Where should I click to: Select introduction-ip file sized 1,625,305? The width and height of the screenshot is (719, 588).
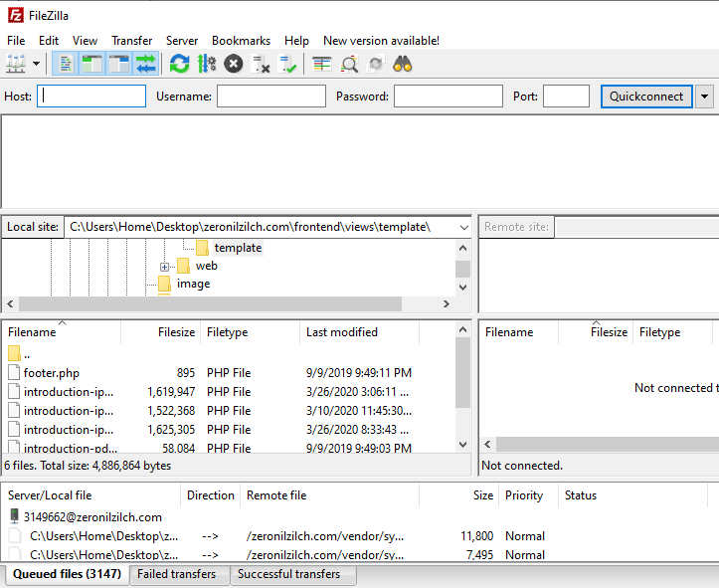point(230,429)
